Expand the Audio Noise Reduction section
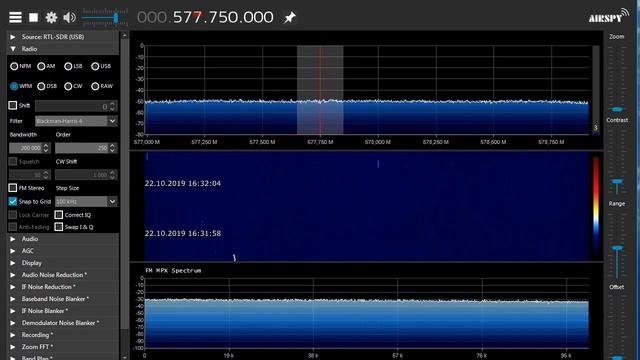Viewport: 640px width, 360px height. tap(63, 275)
